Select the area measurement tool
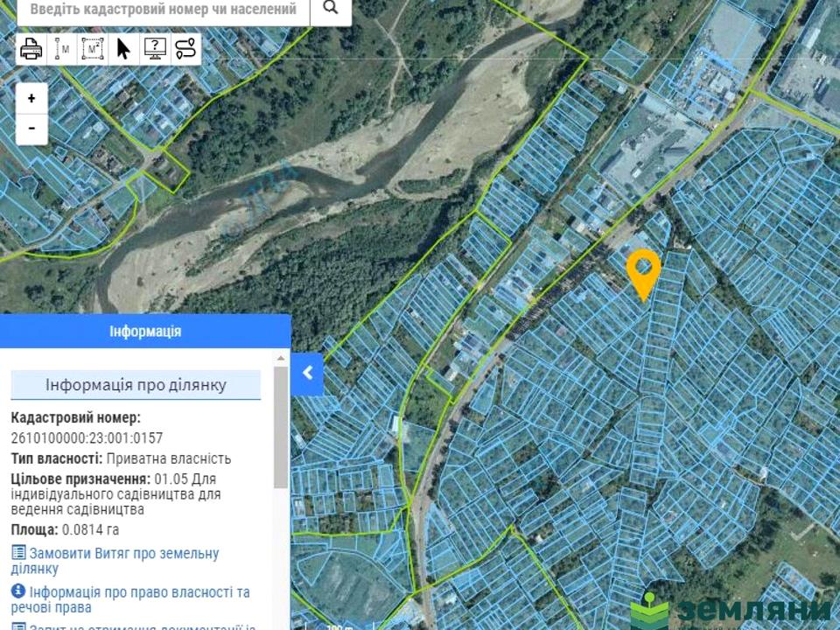The image size is (840, 630). (x=93, y=49)
